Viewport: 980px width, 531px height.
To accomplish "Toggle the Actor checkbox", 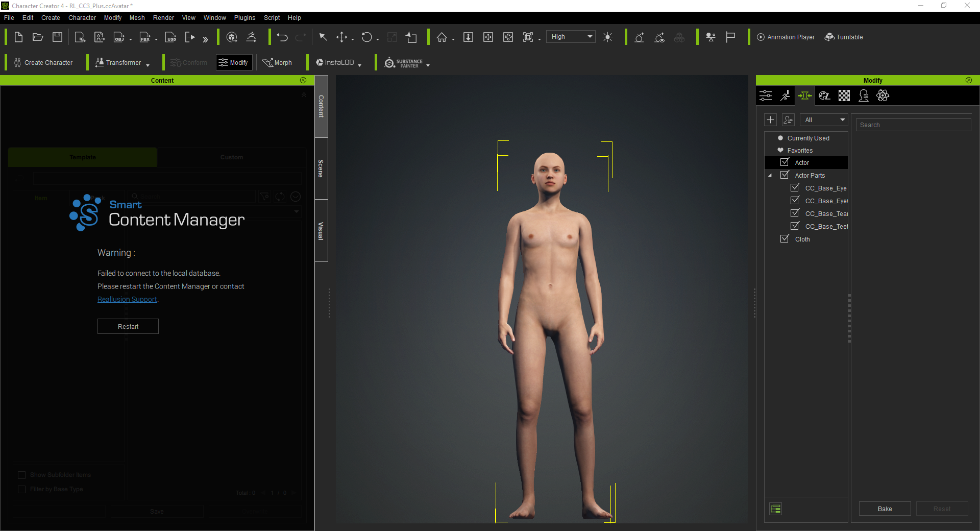I will tap(785, 162).
